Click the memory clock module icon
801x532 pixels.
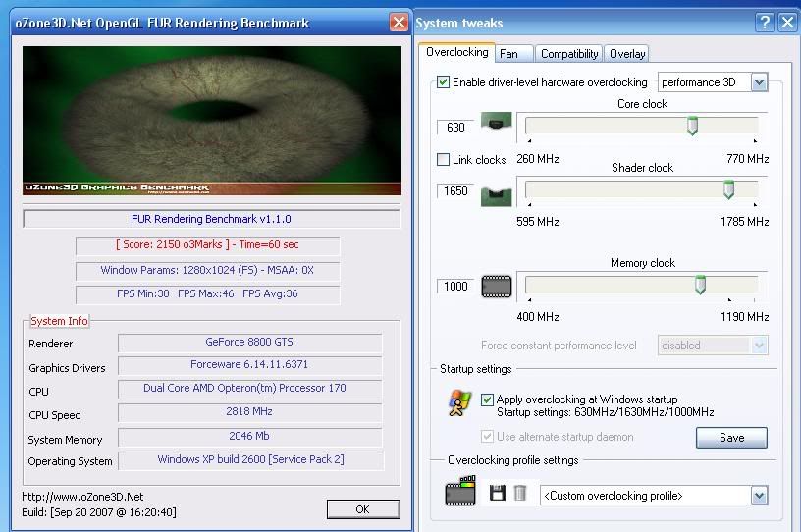click(497, 287)
